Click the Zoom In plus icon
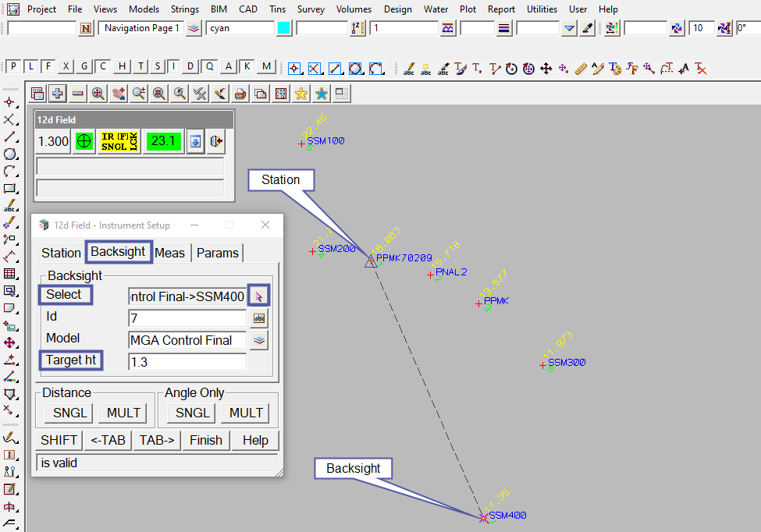This screenshot has width=761, height=532. [x=58, y=94]
